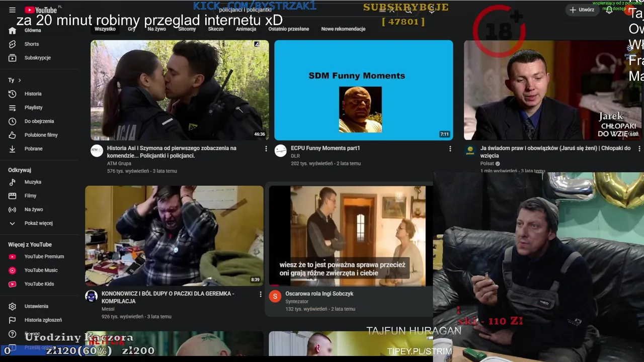Select the Wszystko filter chip
The height and width of the screenshot is (362, 644).
pos(105,29)
